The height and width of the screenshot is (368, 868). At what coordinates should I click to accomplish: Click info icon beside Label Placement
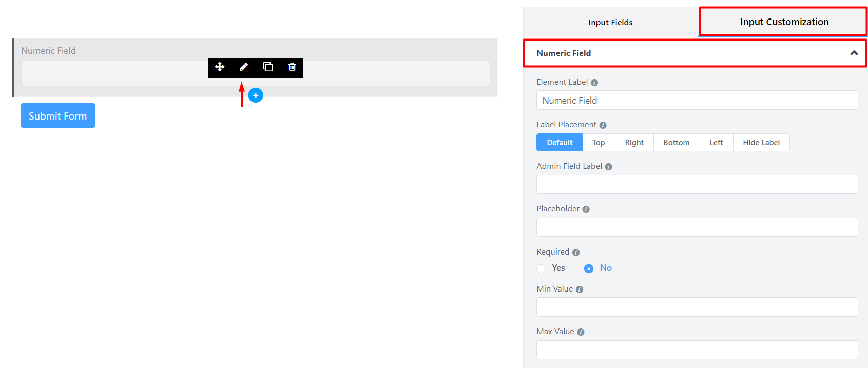pos(603,125)
